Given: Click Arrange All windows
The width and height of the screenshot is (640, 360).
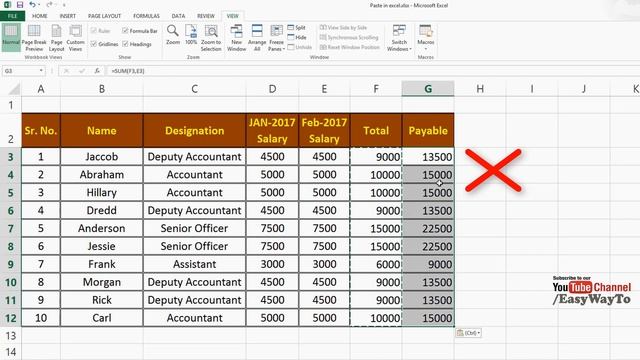Looking at the screenshot, I should tap(257, 38).
